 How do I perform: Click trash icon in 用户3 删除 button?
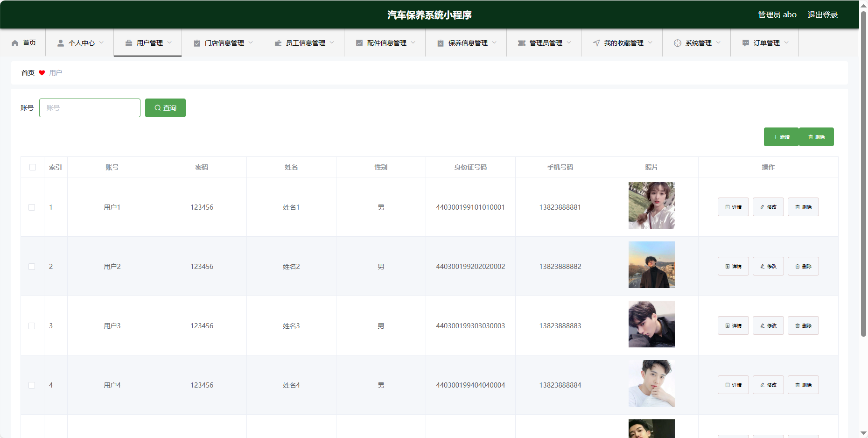point(798,326)
